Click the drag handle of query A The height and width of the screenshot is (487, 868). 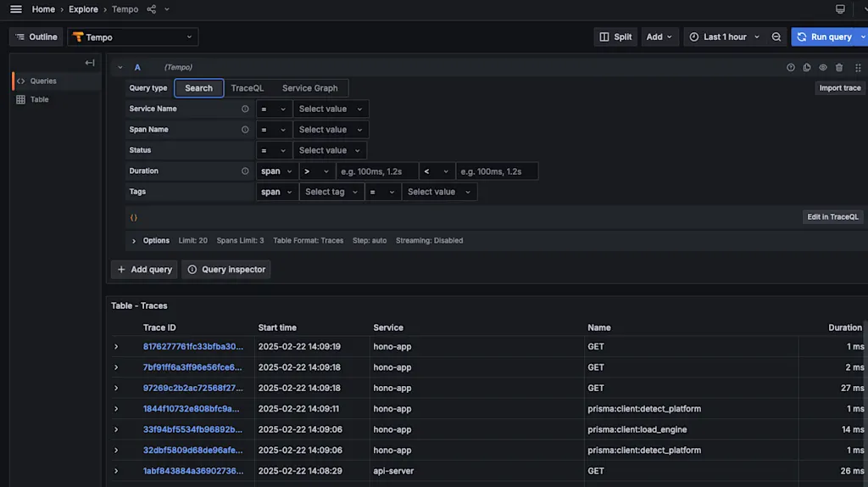click(x=858, y=67)
